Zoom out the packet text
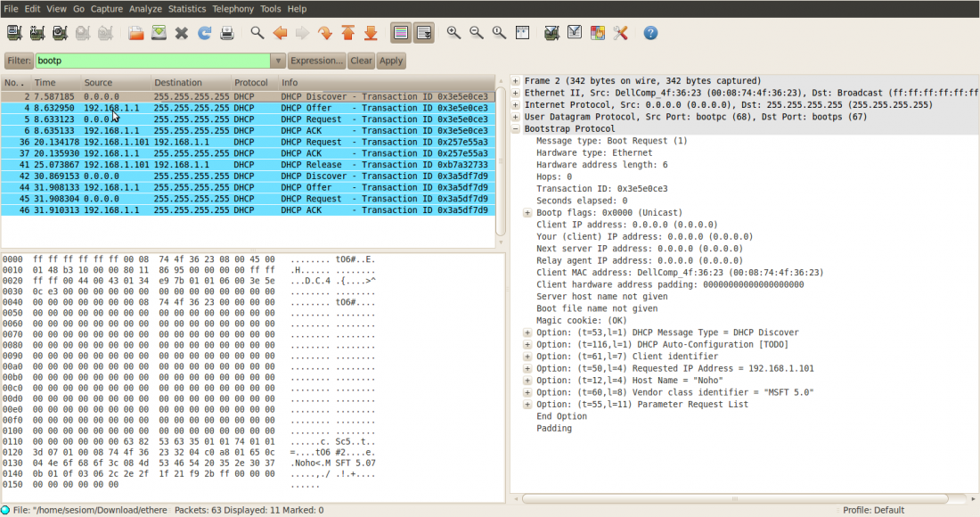This screenshot has width=980, height=517. [477, 33]
